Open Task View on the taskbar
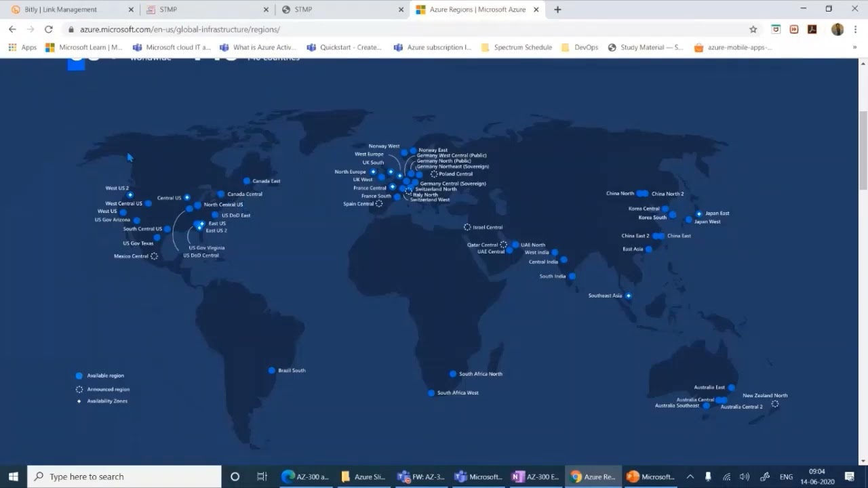868x488 pixels. pos(262,476)
